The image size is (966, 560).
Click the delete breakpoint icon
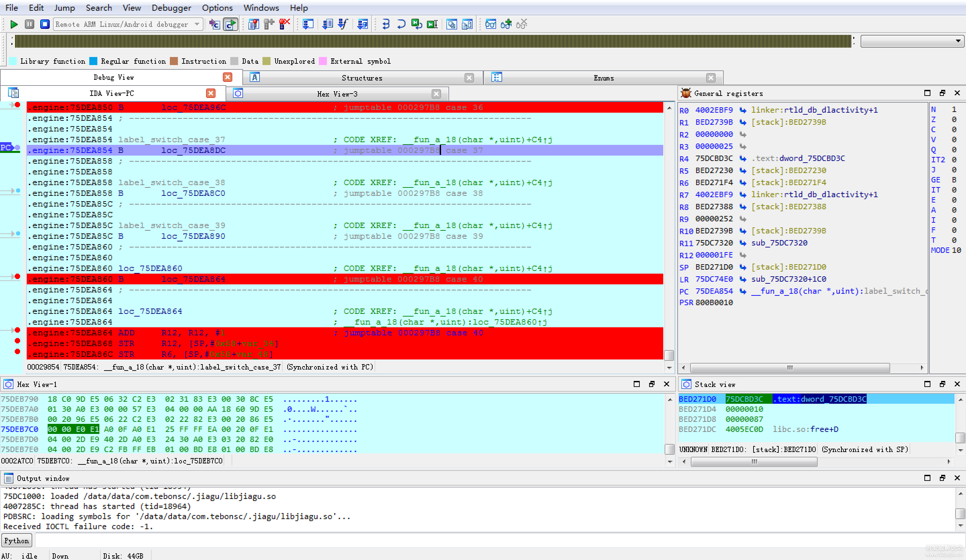(x=284, y=24)
